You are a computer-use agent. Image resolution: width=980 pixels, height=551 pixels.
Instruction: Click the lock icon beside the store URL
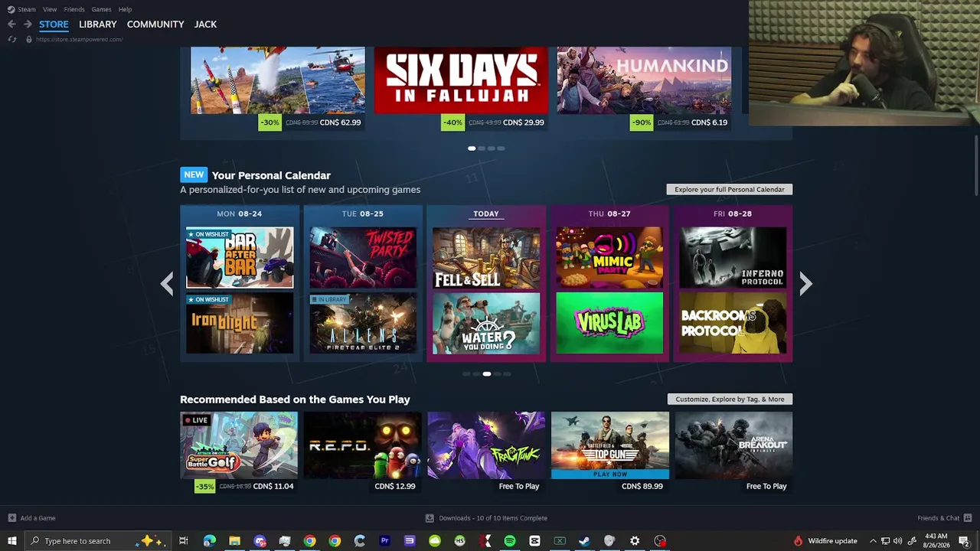(x=29, y=39)
